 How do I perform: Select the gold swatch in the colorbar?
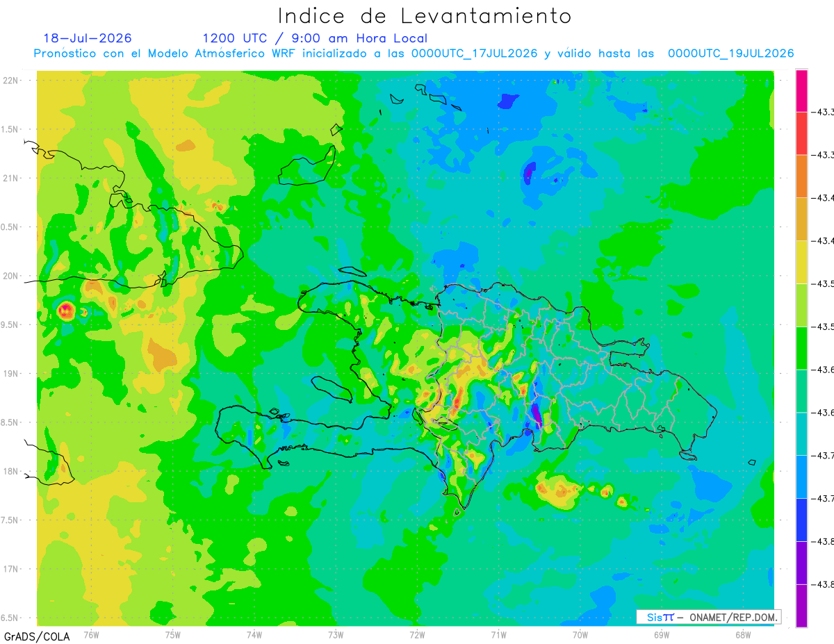801,220
